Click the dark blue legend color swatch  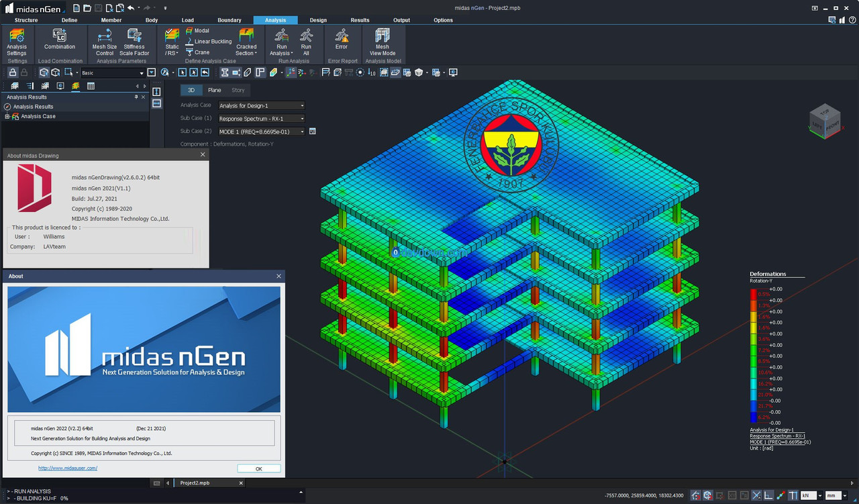[753, 417]
